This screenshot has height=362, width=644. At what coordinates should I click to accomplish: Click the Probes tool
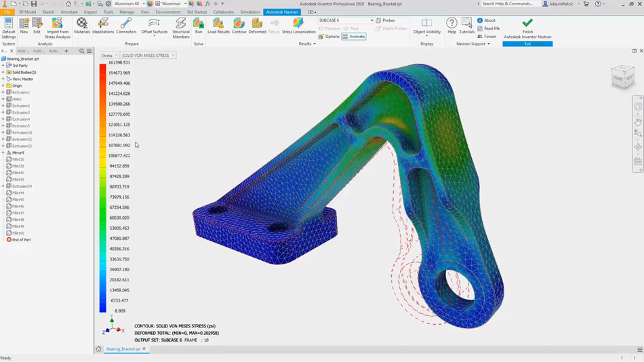[x=385, y=20]
